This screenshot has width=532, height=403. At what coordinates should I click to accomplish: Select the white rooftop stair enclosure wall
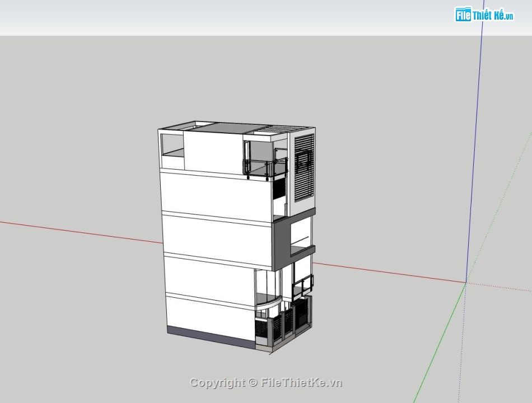[x=214, y=152]
